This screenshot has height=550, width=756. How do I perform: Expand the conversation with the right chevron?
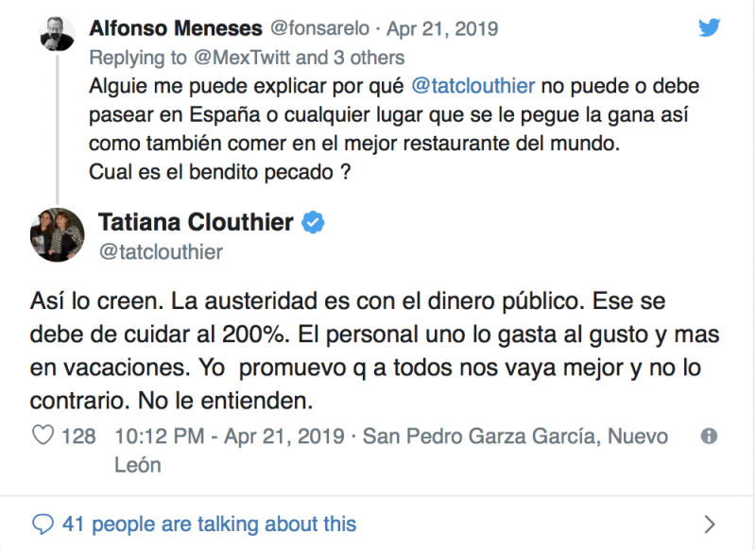click(x=710, y=524)
